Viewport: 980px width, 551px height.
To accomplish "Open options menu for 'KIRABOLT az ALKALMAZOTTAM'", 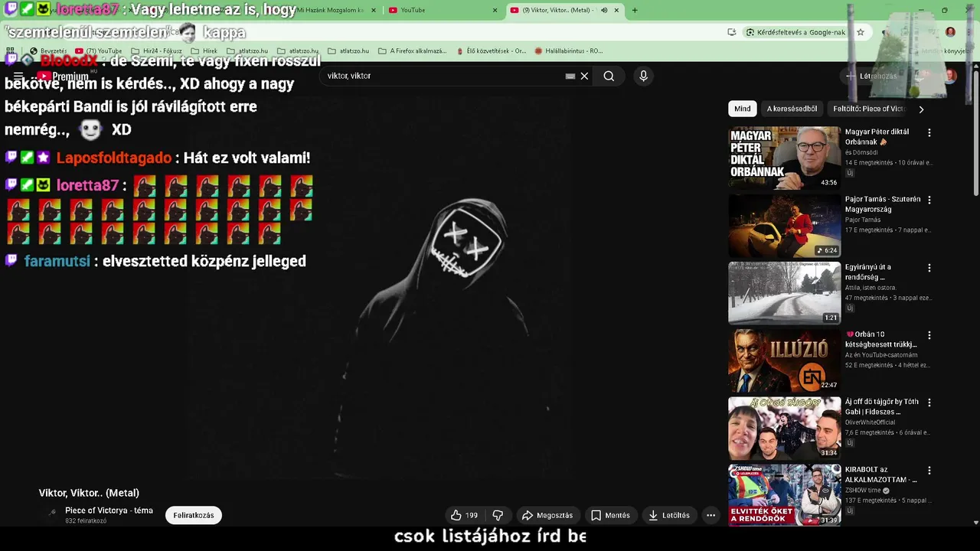I will 929,471.
